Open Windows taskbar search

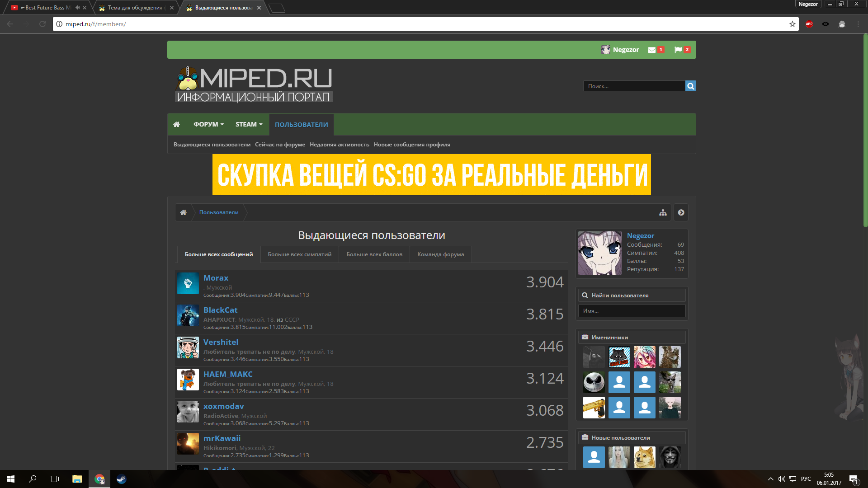click(33, 479)
